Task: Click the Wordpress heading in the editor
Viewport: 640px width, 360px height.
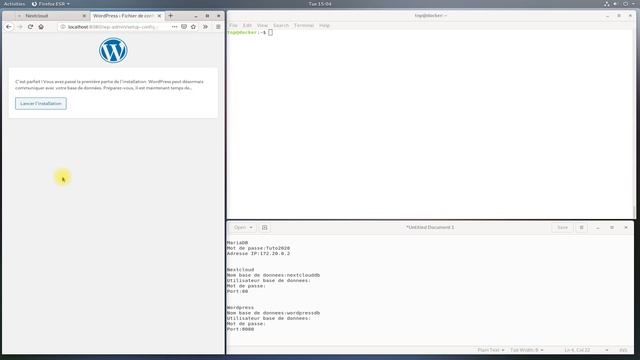Action: coord(240,307)
